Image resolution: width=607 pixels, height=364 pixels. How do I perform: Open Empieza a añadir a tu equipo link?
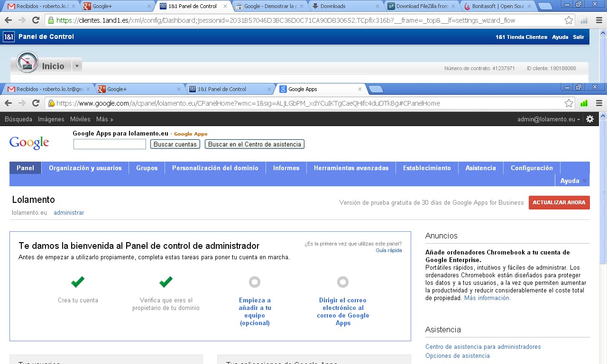coord(255,311)
